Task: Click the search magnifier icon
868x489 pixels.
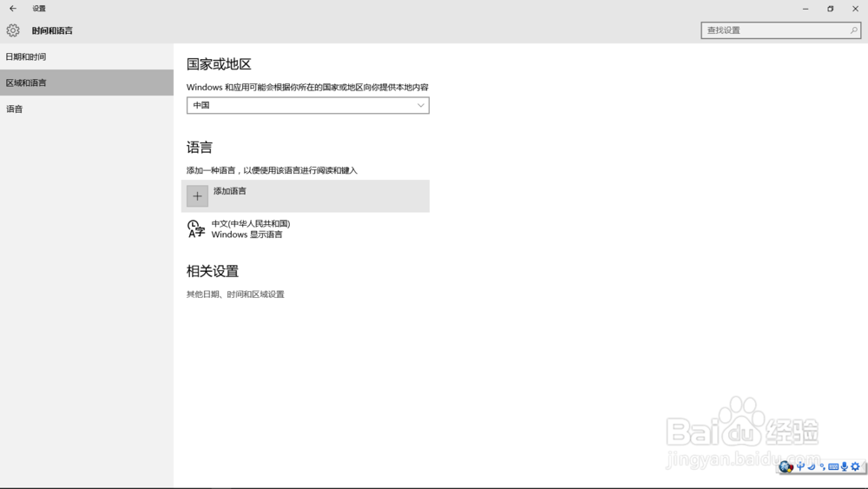Action: (x=853, y=30)
